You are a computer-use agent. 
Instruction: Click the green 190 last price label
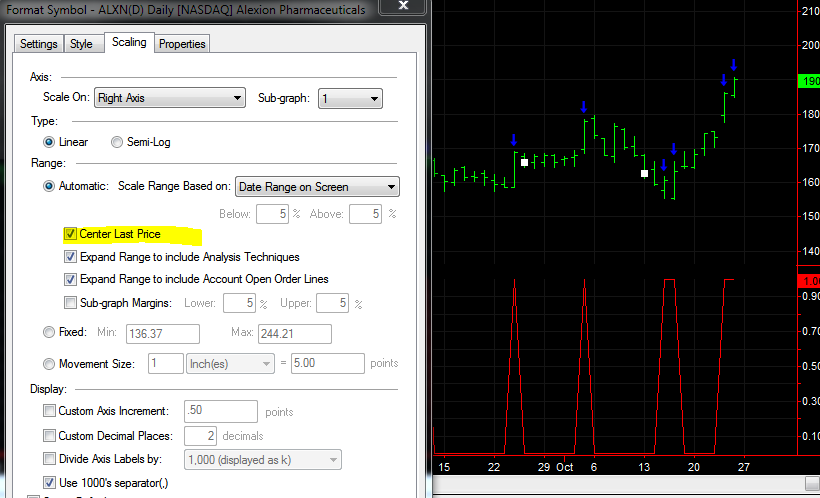click(809, 82)
